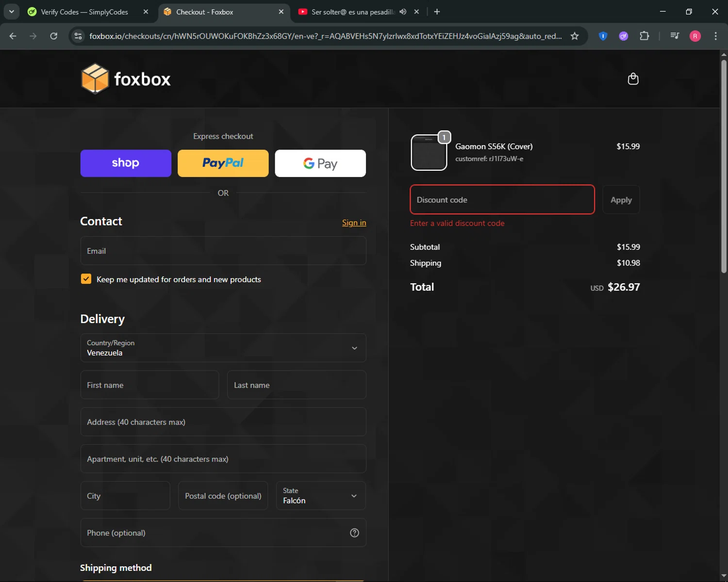Screen dimensions: 728x582
Task: Click the Shipping method heading
Action: coord(116,568)
